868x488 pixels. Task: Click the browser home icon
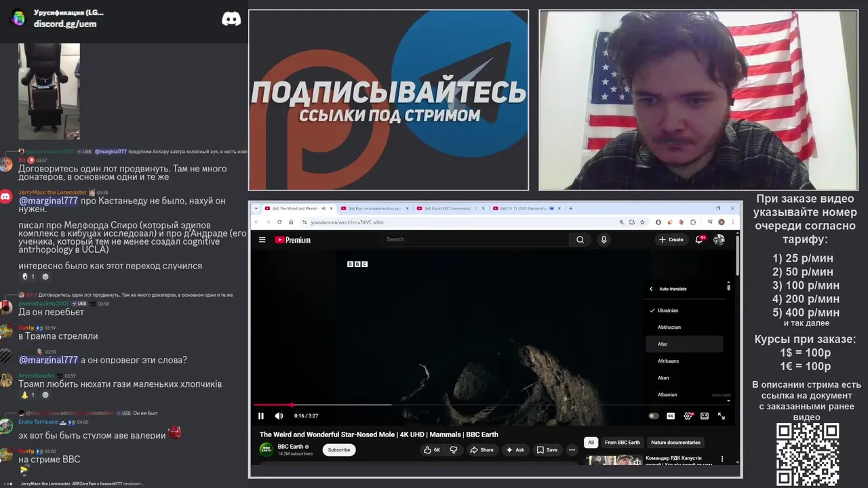pos(290,222)
